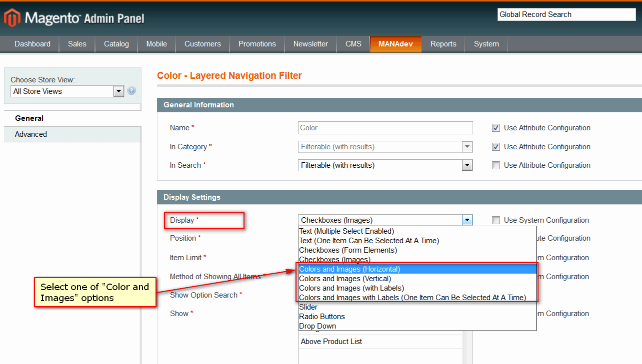Click the General Information section header
Viewport: 642px width, 364px height.
point(399,105)
